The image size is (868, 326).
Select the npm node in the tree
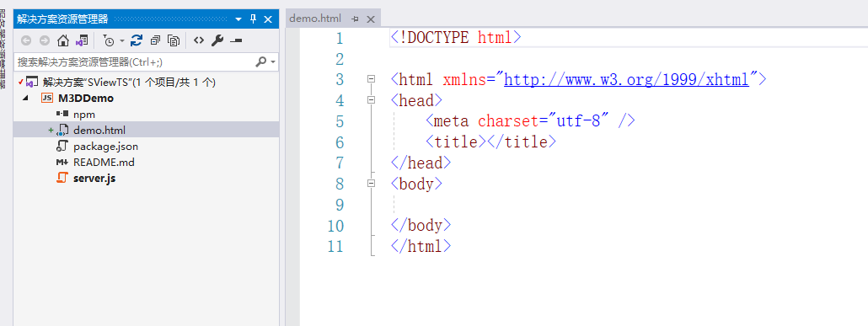click(84, 115)
